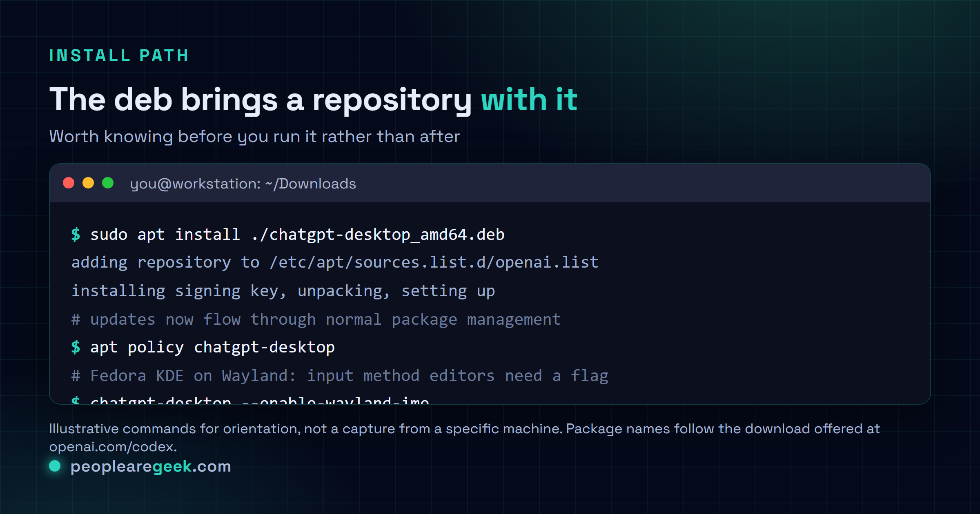Click the "Illustrative commands for orientation" footnote
The width and height of the screenshot is (980, 514).
pos(464,438)
